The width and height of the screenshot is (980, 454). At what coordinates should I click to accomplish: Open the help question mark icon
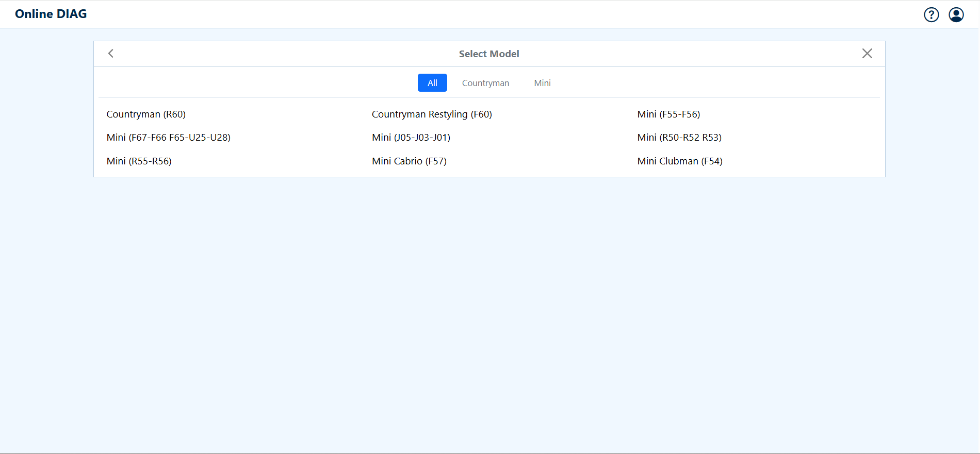point(931,14)
